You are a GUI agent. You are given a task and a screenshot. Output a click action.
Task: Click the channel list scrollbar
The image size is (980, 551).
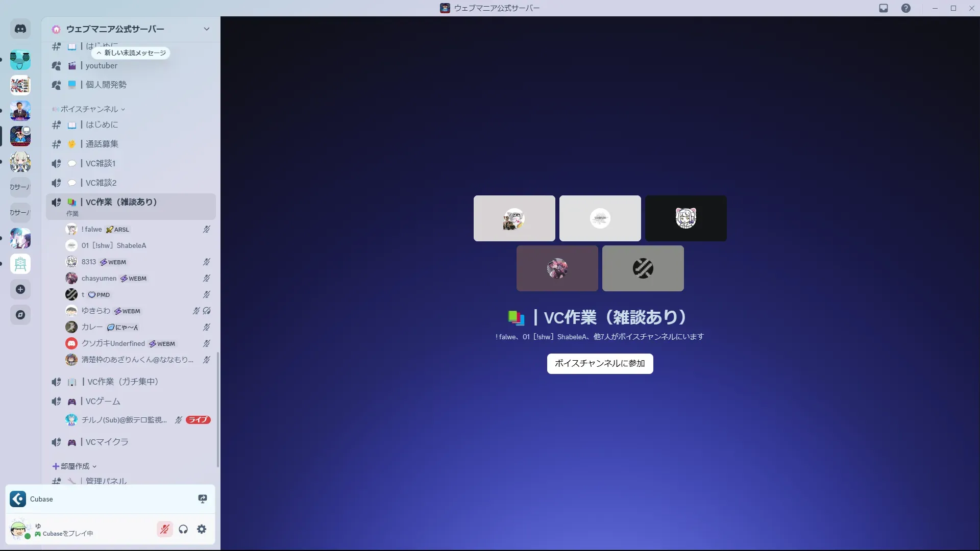point(218,408)
